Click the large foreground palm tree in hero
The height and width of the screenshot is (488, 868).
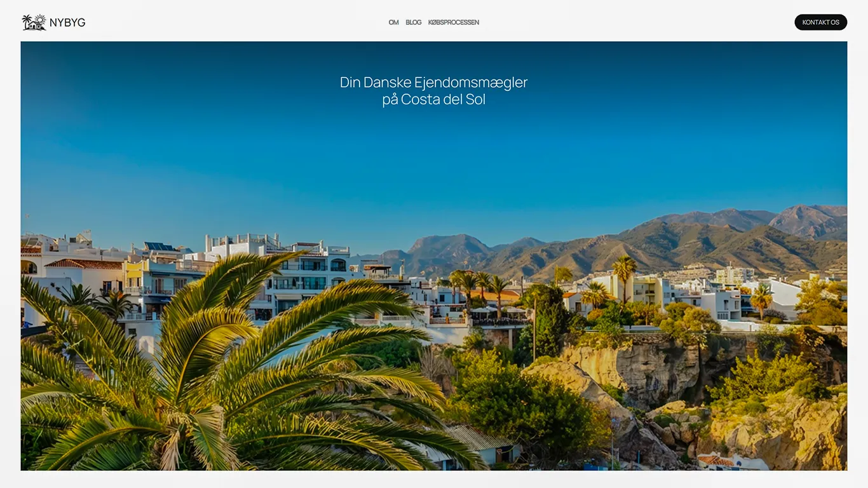point(210,369)
